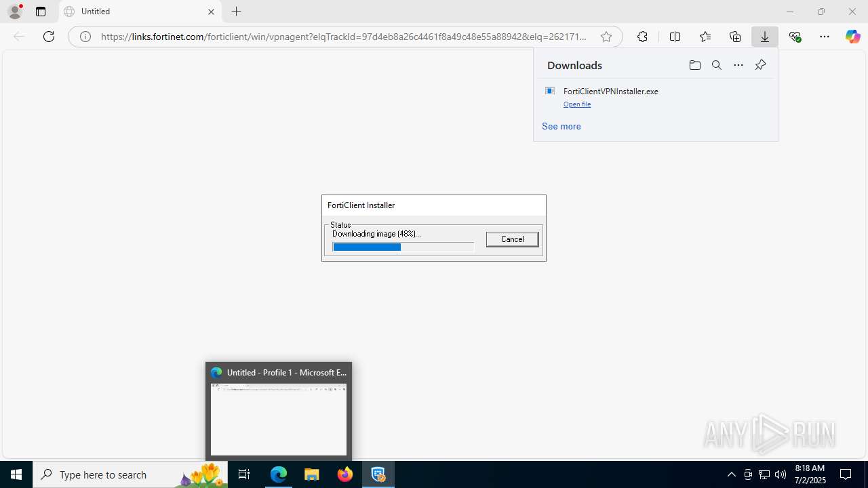Image resolution: width=868 pixels, height=488 pixels.
Task: Select the Edge window preview thumbnail
Action: point(279,419)
